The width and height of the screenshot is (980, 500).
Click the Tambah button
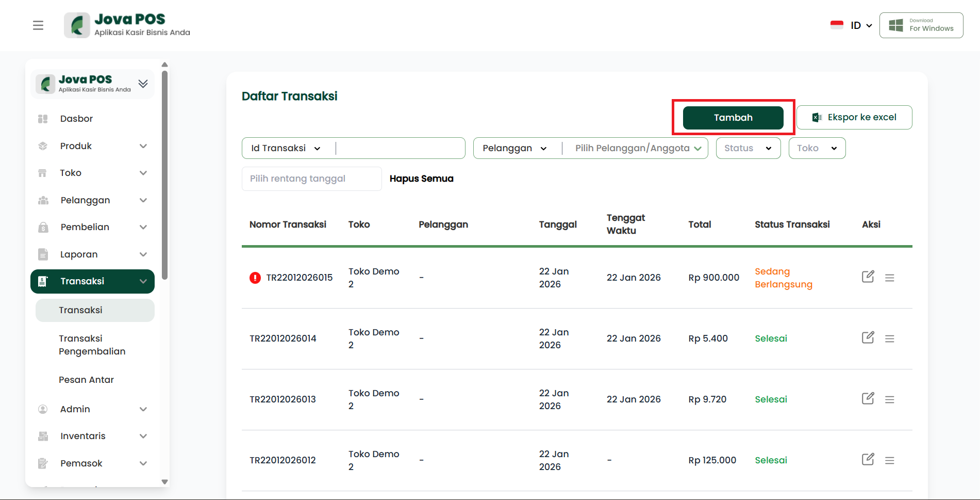pos(733,118)
